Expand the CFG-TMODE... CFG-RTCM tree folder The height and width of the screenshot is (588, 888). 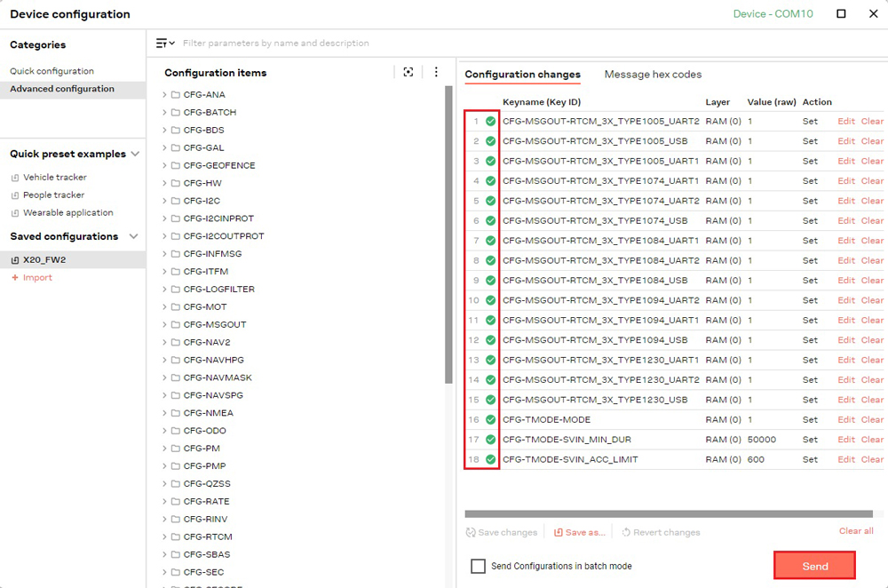pyautogui.click(x=164, y=537)
